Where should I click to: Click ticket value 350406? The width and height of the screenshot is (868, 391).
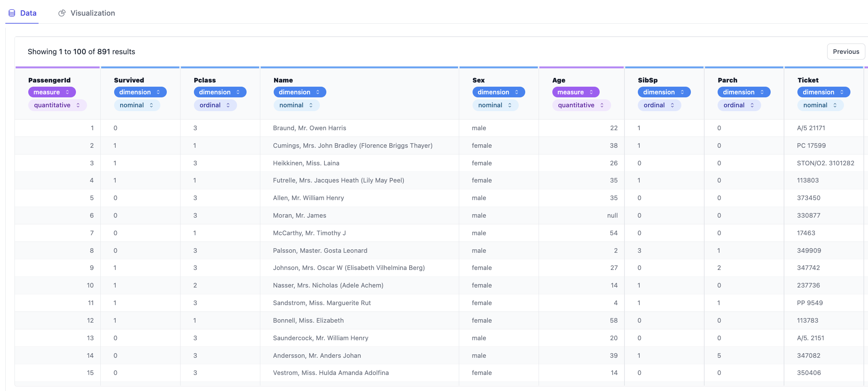(x=809, y=373)
